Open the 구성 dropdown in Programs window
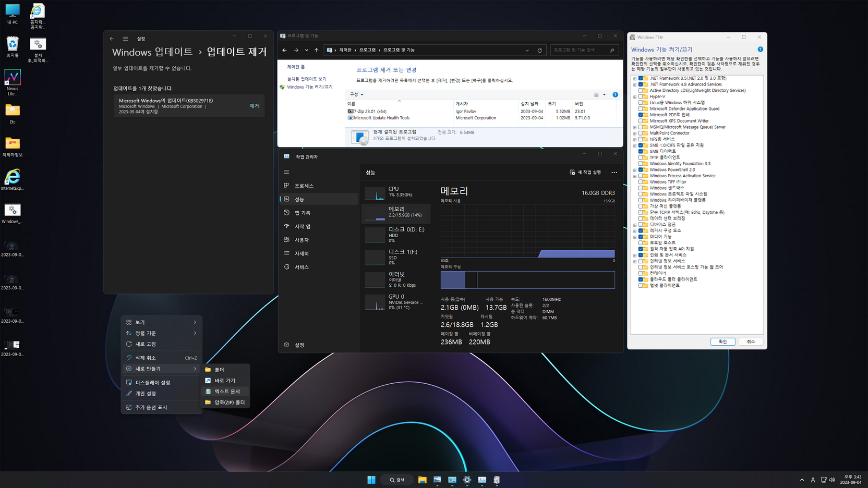This screenshot has width=868, height=488. [356, 94]
